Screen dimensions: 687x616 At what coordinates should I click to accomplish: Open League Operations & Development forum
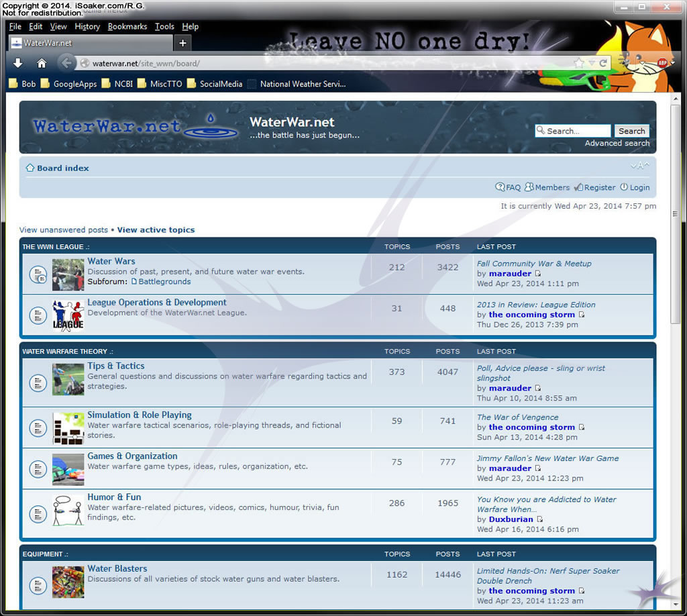point(157,303)
